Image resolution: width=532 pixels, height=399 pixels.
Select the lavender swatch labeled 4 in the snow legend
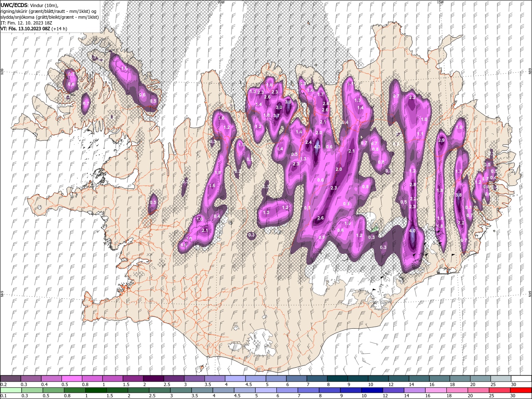coord(235,378)
